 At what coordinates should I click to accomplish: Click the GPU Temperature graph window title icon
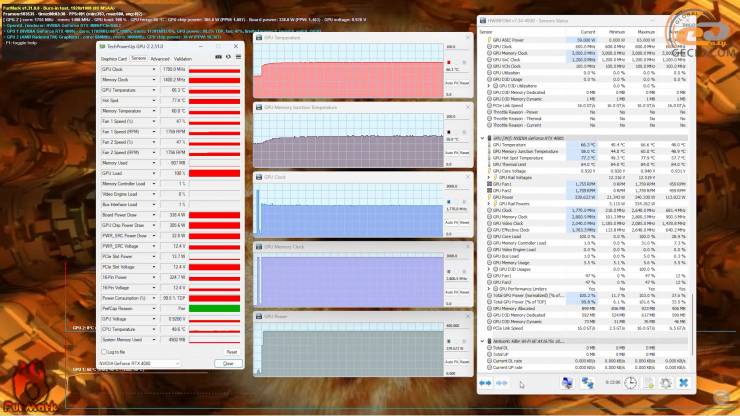(x=259, y=37)
